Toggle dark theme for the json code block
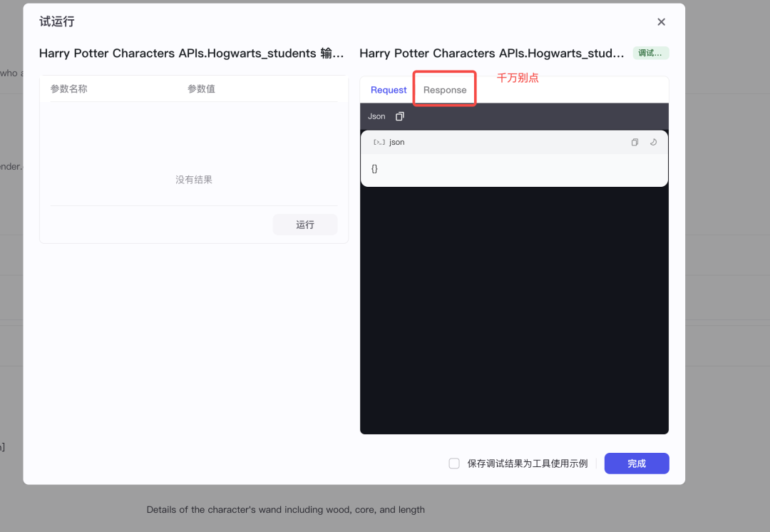This screenshot has height=532, width=770. pyautogui.click(x=653, y=143)
